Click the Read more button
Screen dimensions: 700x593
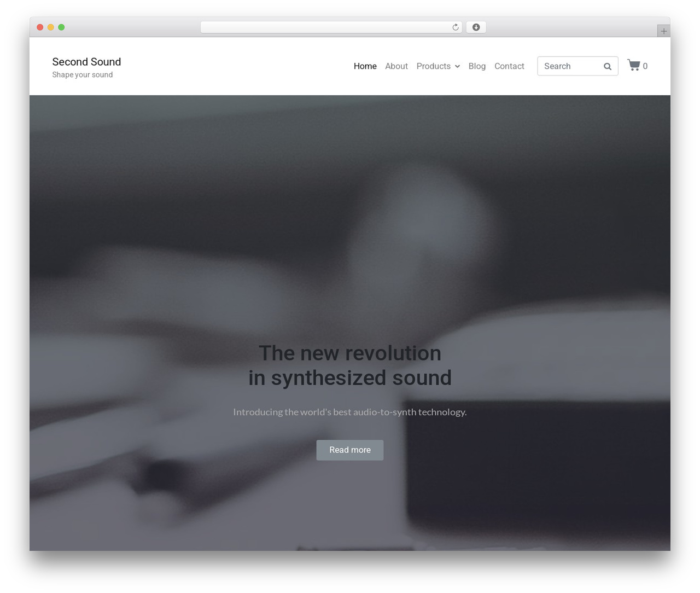pos(350,450)
